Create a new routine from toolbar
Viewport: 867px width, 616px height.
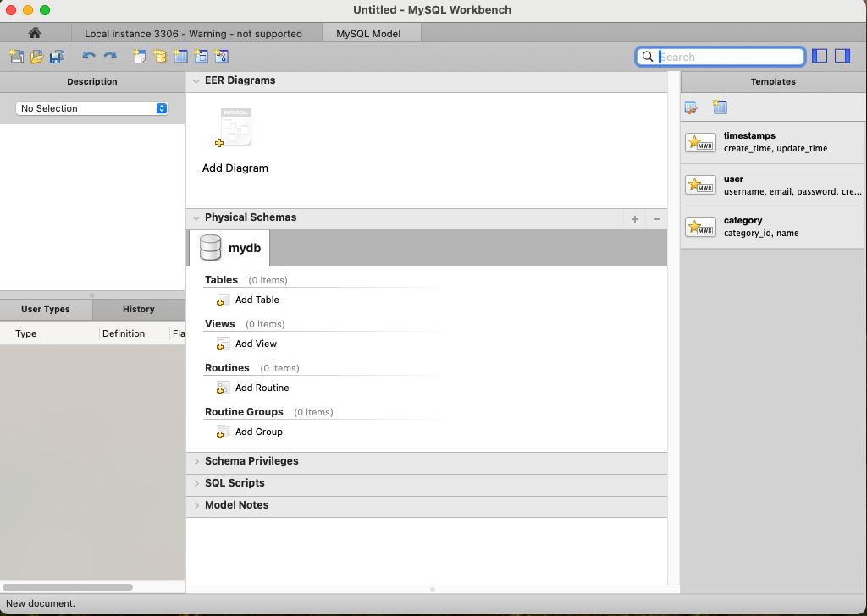click(221, 57)
